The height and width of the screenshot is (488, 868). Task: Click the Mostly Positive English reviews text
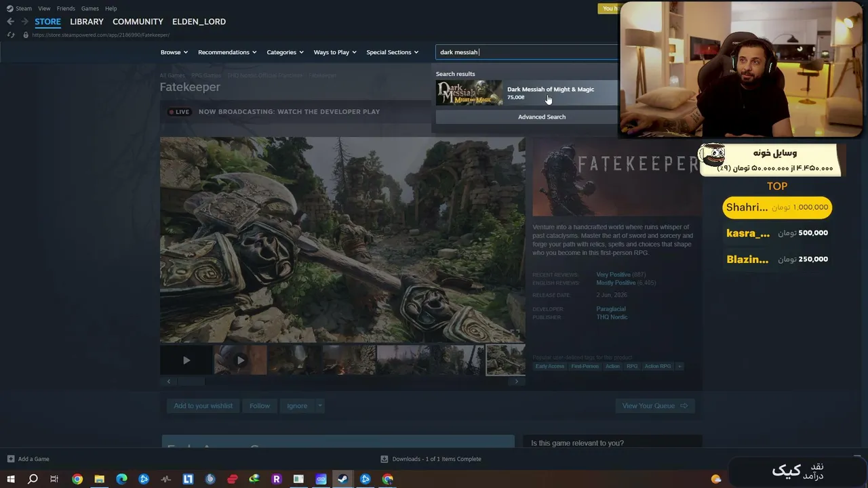616,283
